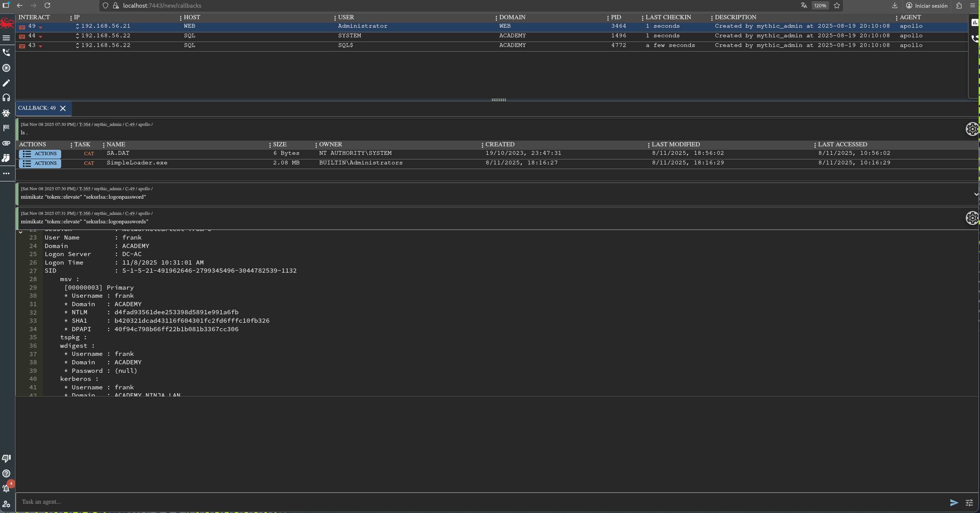This screenshot has height=513, width=980.
Task: Expand IP list arrows for callback 43
Action: point(77,45)
